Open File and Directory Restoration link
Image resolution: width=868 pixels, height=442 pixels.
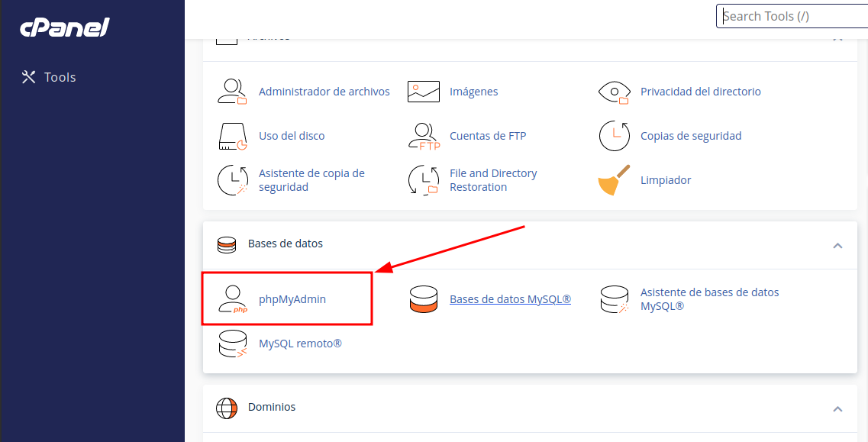(493, 180)
